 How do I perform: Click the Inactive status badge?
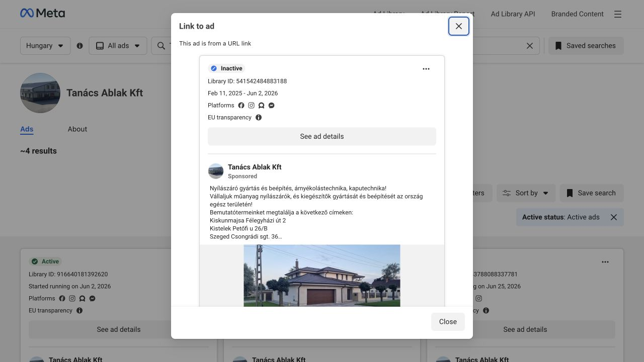pos(226,68)
